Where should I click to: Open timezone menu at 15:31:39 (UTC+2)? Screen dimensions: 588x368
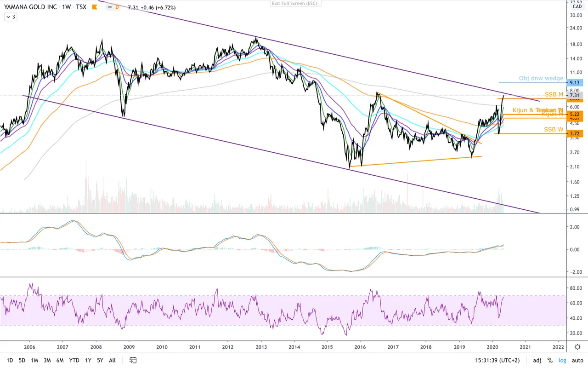tap(498, 360)
